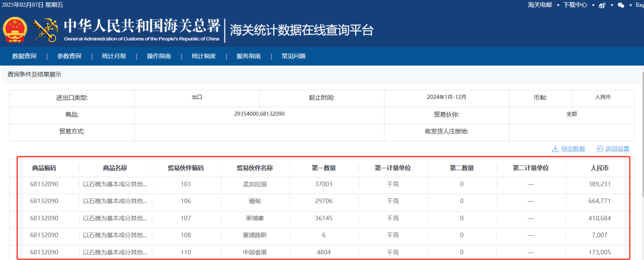Open the 参数查询 menu
The height and width of the screenshot is (260, 644).
69,56
